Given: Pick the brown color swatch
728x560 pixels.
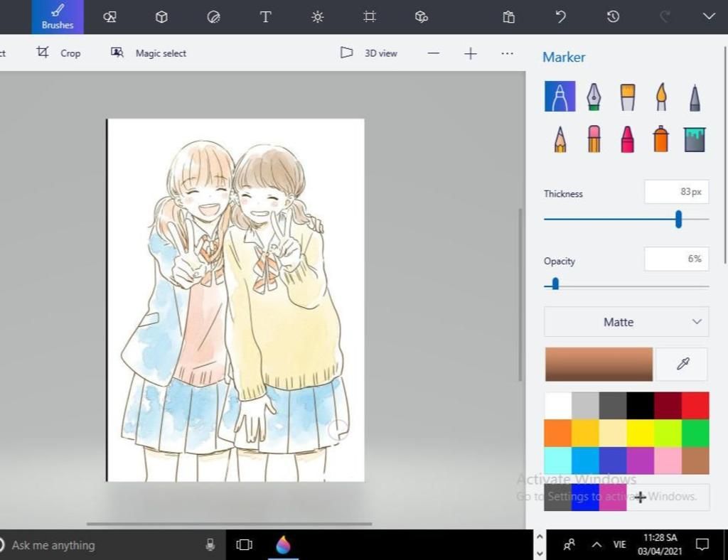Looking at the screenshot, I should point(695,461).
